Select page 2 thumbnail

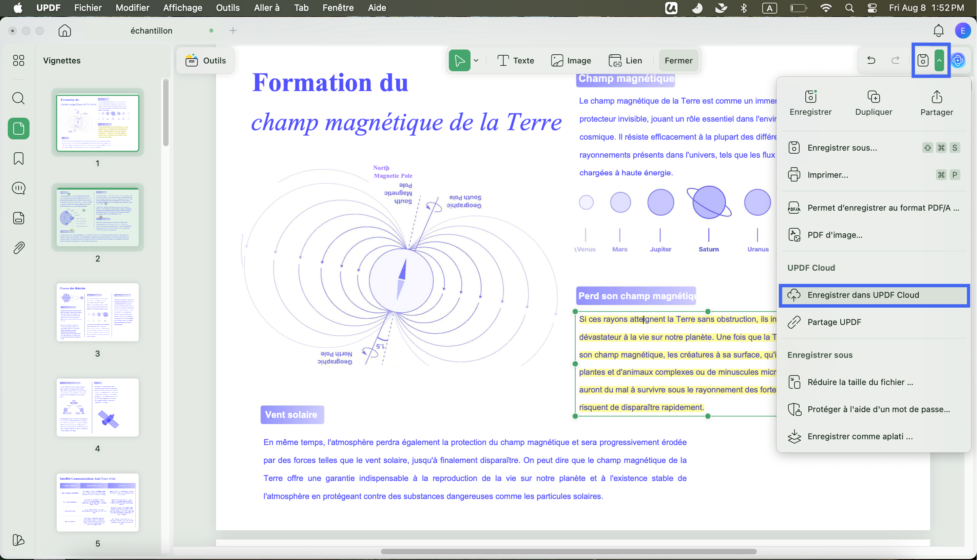click(97, 217)
